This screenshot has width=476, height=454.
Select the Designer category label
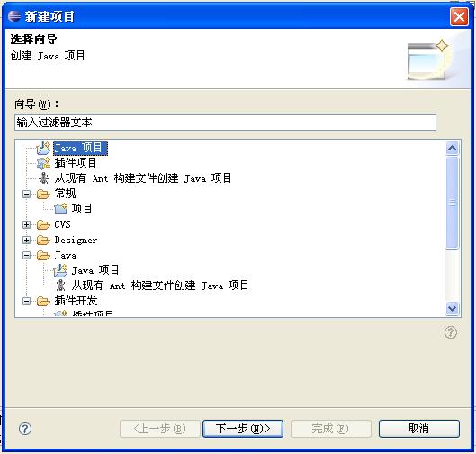pyautogui.click(x=76, y=241)
